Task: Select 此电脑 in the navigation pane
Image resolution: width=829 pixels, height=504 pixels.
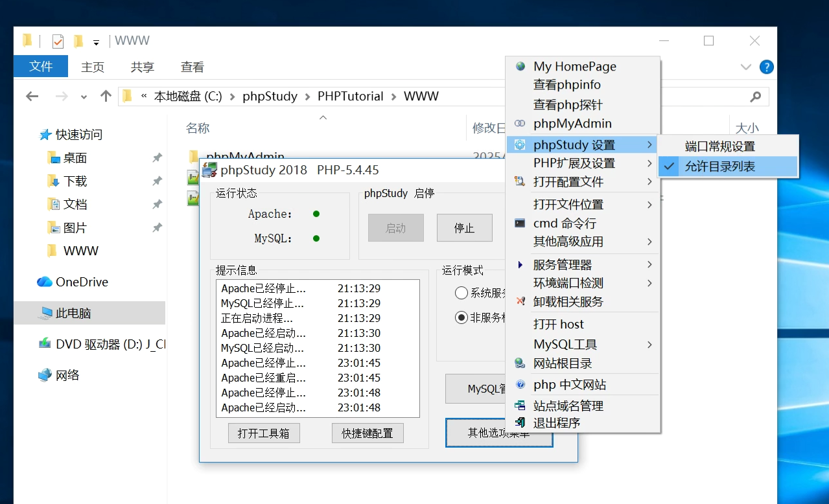Action: (89, 313)
